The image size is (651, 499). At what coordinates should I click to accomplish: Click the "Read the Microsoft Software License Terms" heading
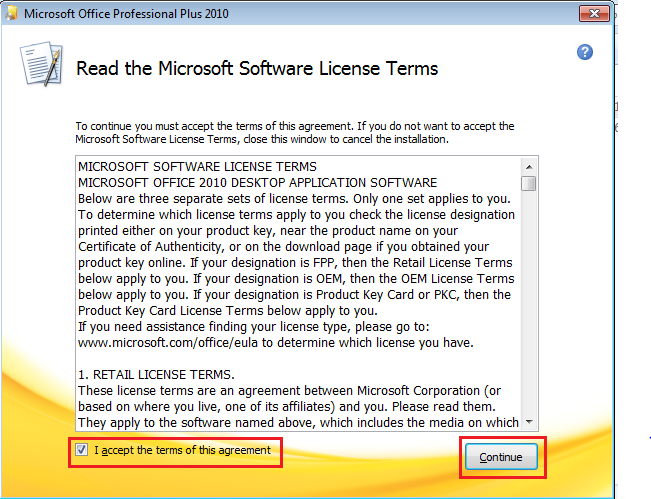coord(257,68)
